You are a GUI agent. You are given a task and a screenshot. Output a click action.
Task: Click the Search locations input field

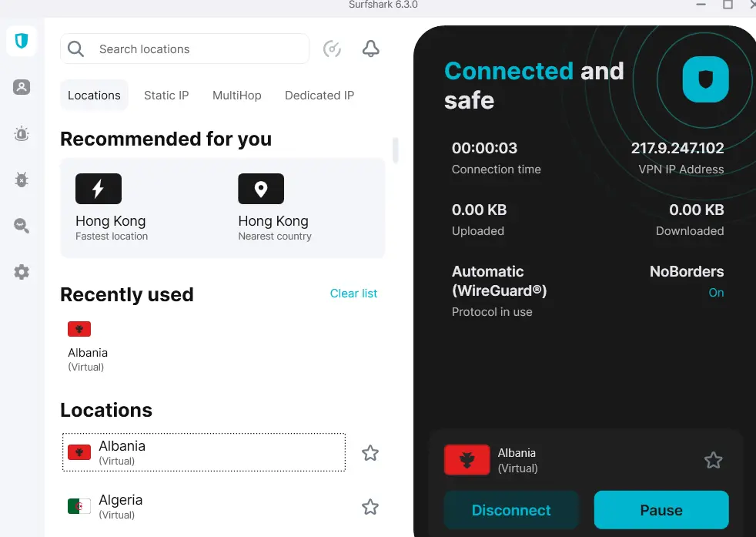[x=185, y=49]
